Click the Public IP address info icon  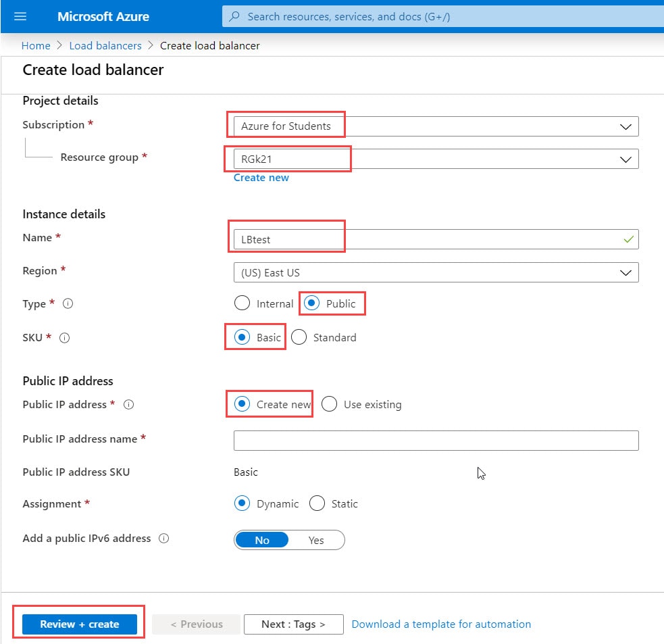point(128,405)
